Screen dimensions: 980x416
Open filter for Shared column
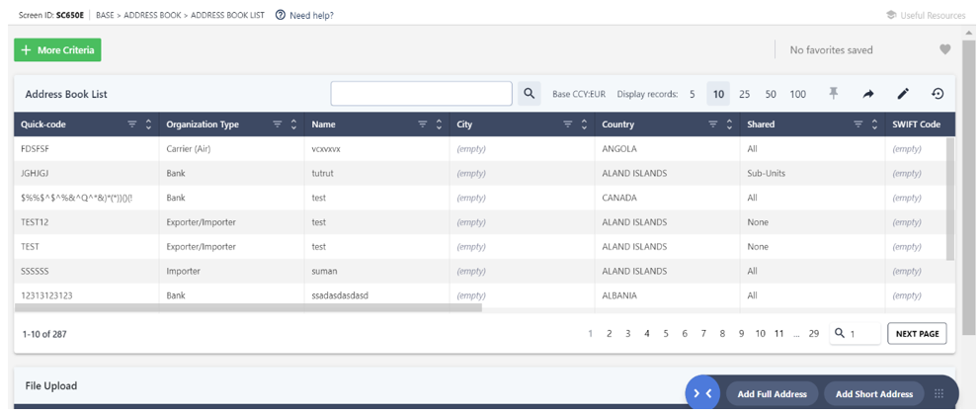858,125
